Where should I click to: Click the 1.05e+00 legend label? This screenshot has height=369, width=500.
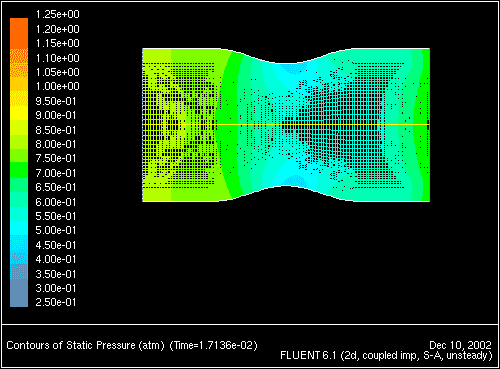tap(57, 72)
